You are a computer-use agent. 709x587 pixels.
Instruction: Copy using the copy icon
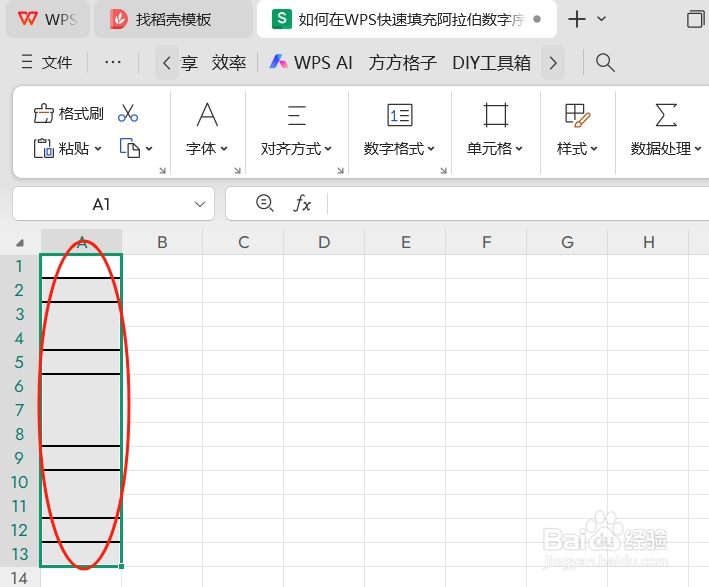coord(129,148)
